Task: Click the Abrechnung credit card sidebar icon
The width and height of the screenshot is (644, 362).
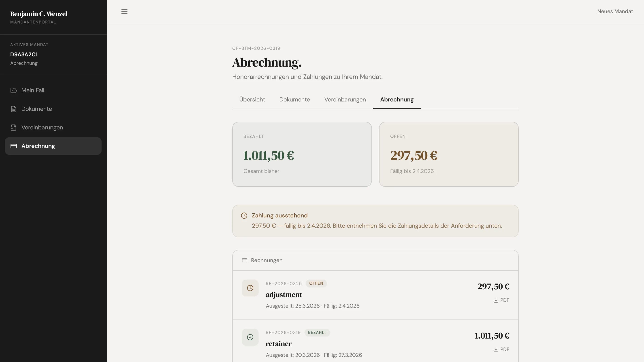Action: 13,146
